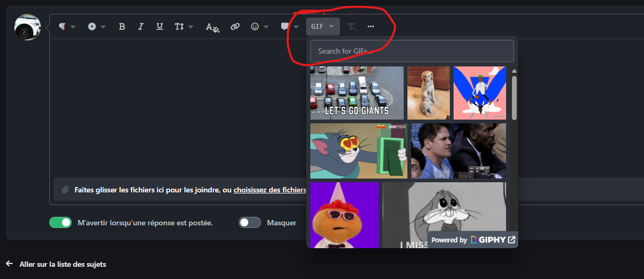
Task: Open the more options ellipsis menu
Action: (371, 27)
